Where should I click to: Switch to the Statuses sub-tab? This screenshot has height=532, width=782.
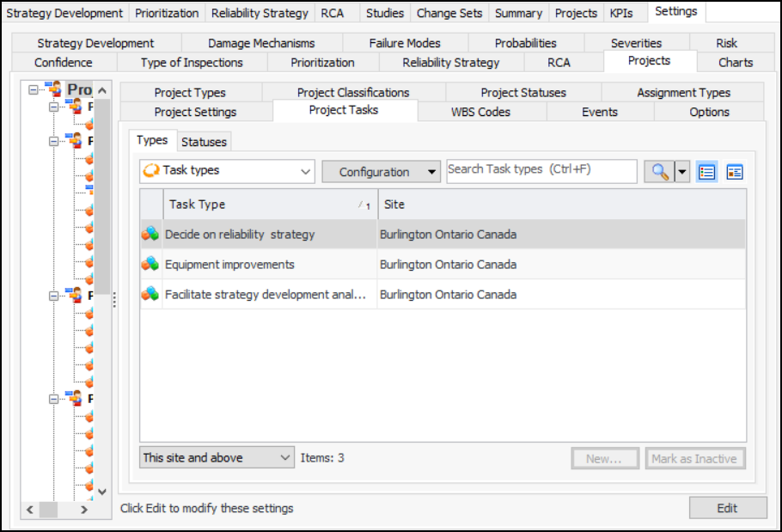204,142
